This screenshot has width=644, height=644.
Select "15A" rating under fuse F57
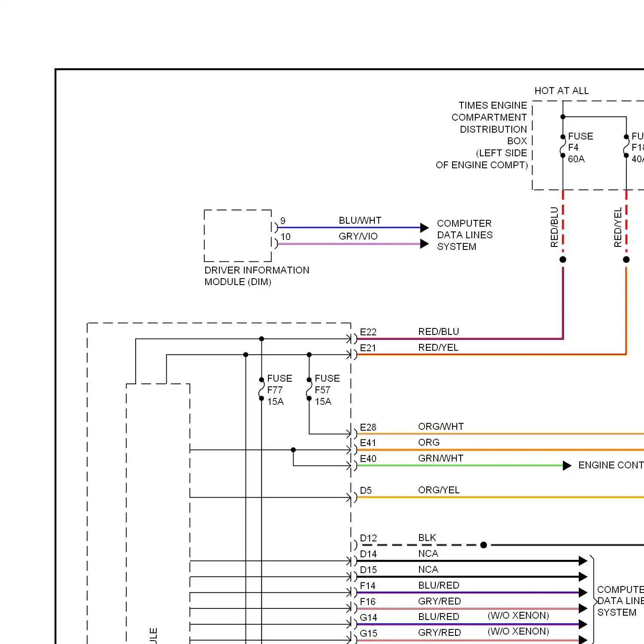pos(323,401)
